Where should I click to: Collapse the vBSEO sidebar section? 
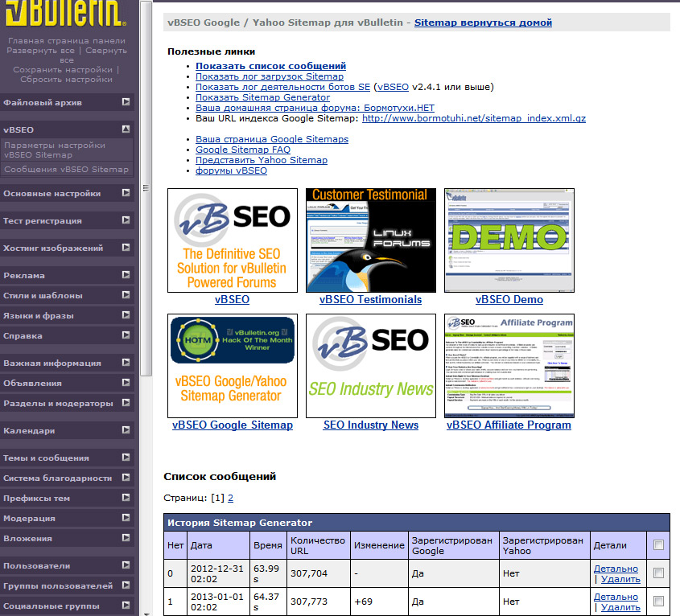tap(126, 129)
